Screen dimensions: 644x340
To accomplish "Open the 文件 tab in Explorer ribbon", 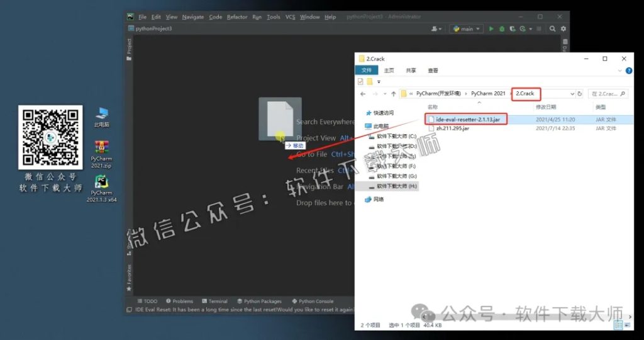I will click(367, 71).
